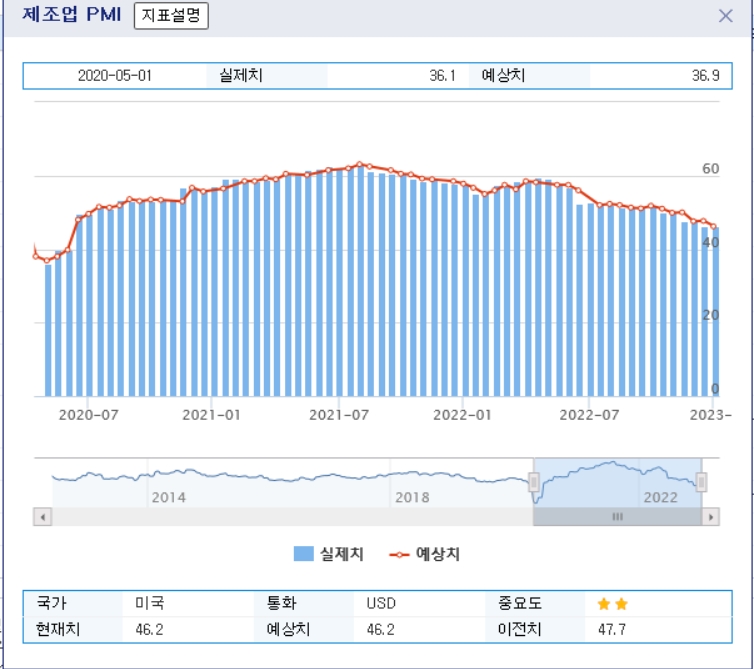Click the 60 y-axis label
The height and width of the screenshot is (669, 754).
tap(710, 169)
